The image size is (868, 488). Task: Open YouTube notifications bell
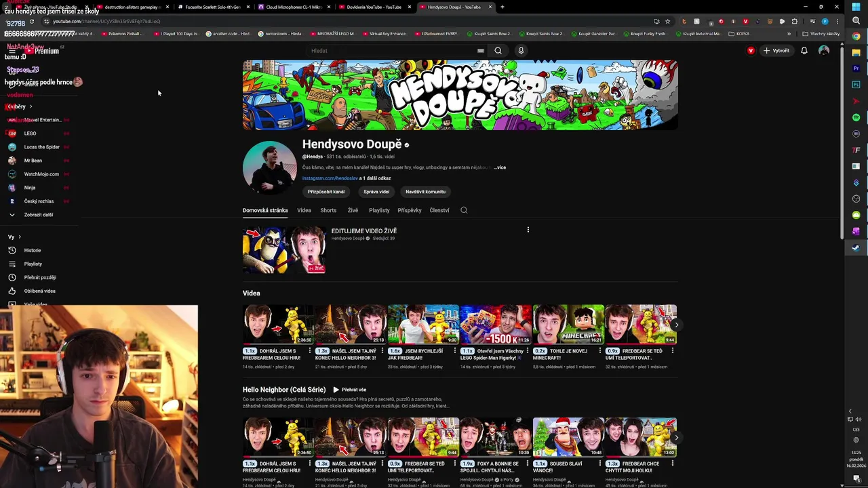click(x=804, y=51)
